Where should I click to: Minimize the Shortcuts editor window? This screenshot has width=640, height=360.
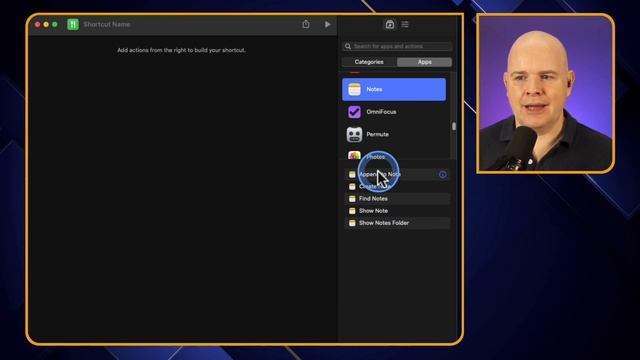(46, 24)
